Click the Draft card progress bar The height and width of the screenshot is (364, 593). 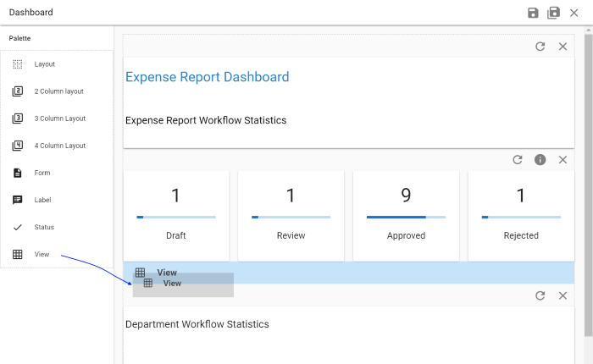tap(176, 218)
